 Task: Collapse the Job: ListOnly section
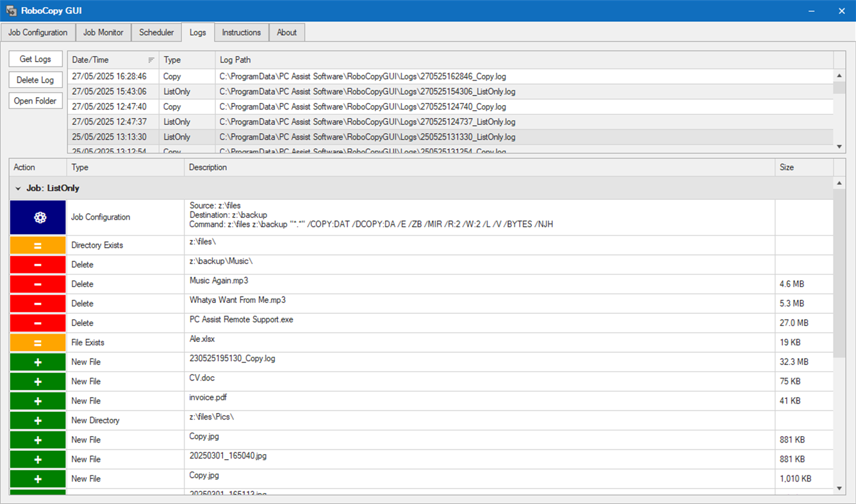pos(17,188)
